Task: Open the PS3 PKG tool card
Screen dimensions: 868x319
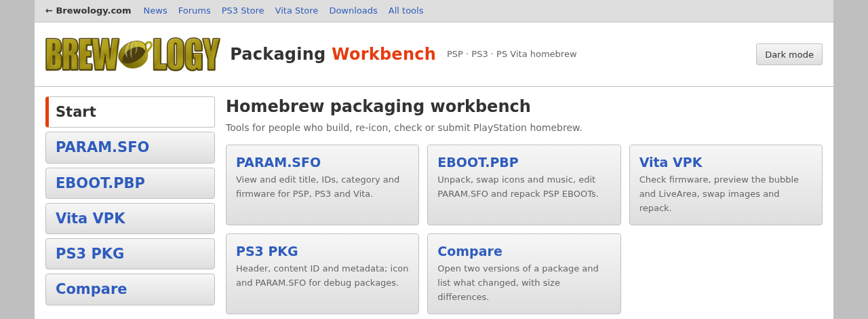Action: coord(322,274)
